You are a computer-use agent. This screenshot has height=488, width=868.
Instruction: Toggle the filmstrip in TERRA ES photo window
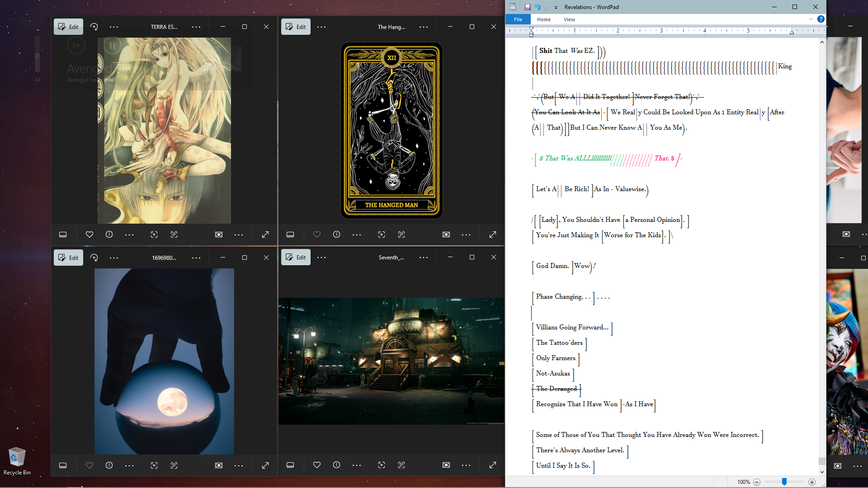pos(63,235)
